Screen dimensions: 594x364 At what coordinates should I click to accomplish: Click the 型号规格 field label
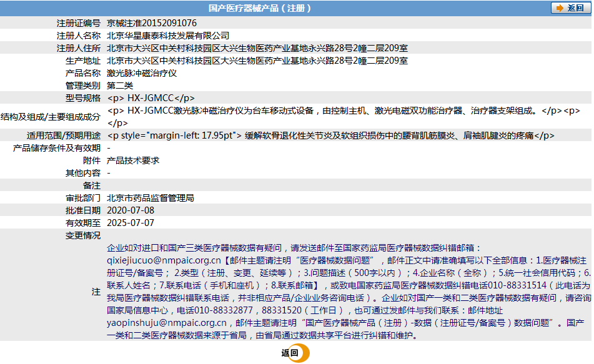[x=83, y=98]
